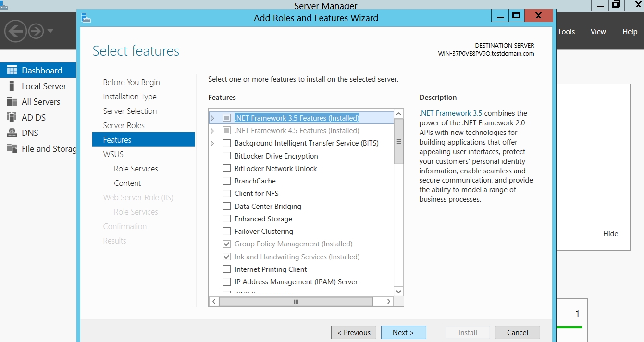Check BitLocker Network Unlock
The image size is (644, 342).
(226, 169)
